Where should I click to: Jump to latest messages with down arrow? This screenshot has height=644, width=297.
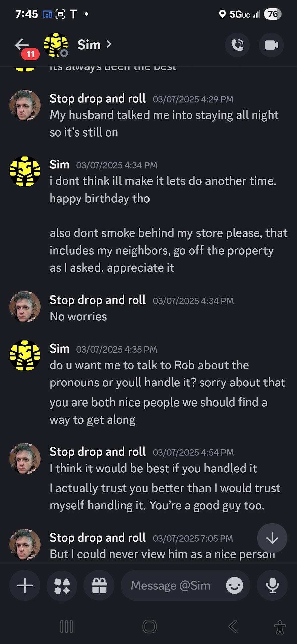[272, 538]
